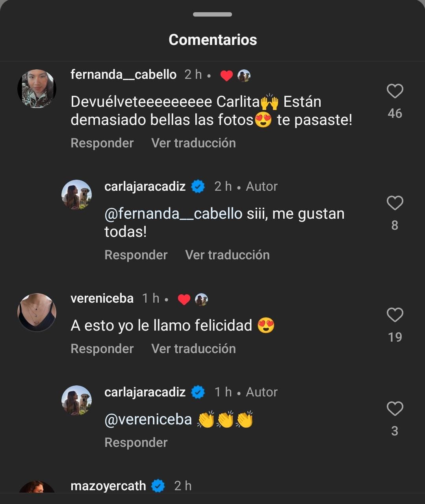This screenshot has height=504, width=425.
Task: Open the @vereniceba mention link
Action: pos(148,420)
